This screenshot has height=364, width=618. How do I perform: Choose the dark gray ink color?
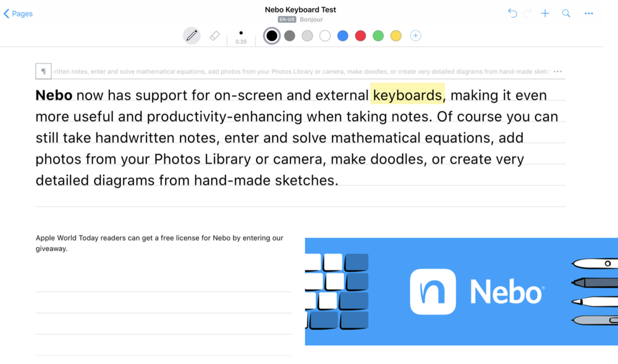tap(289, 36)
